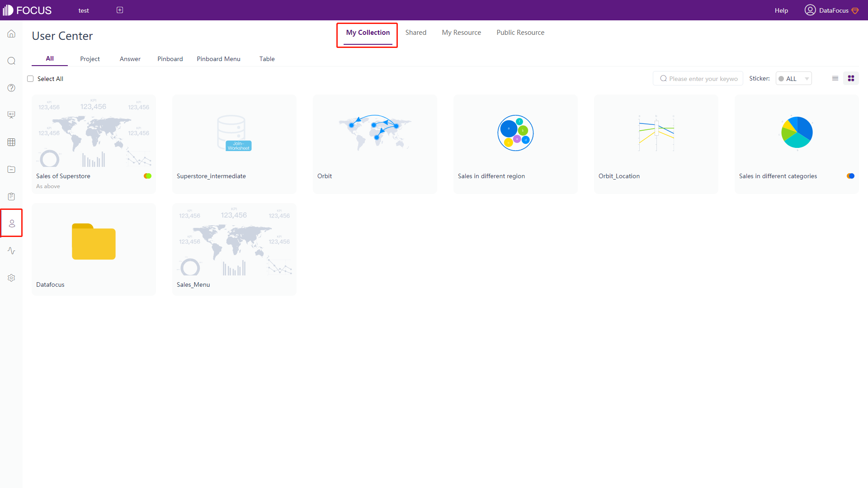Switch to the test tab in header
868x488 pixels.
tap(84, 10)
